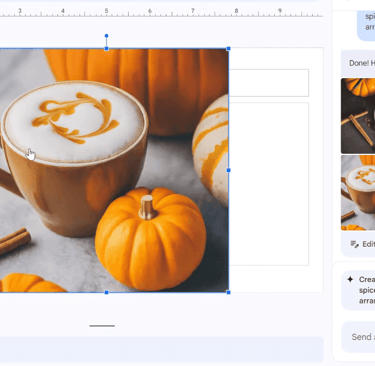Click the 'Done!' response message in side panel

tap(358, 63)
